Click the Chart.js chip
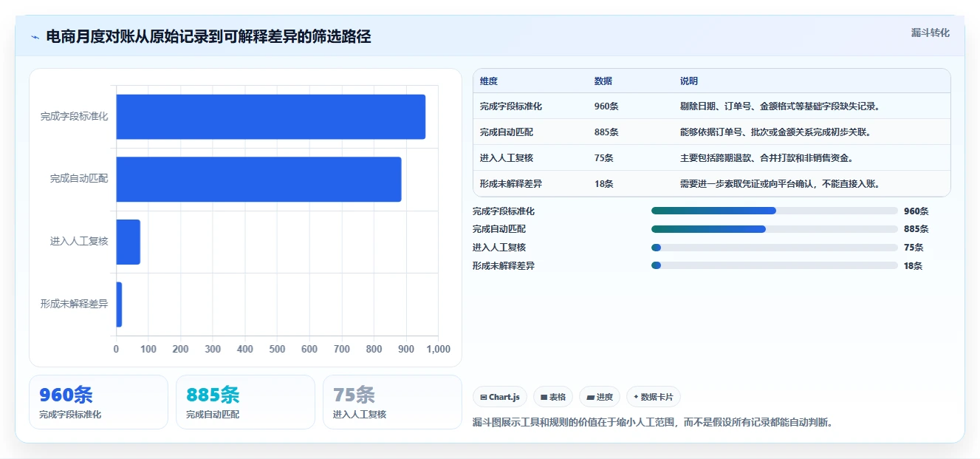980x459 pixels. 500,397
